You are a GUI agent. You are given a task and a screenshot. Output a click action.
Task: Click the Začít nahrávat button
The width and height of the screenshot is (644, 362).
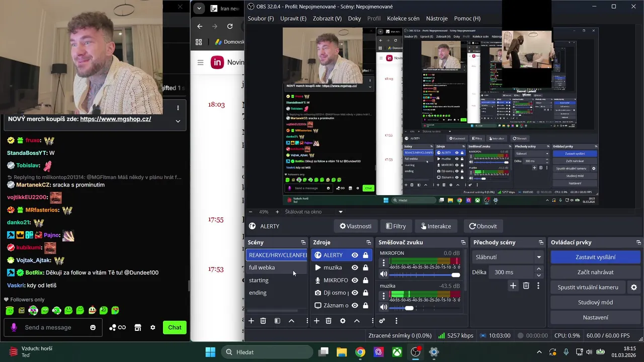pyautogui.click(x=596, y=272)
